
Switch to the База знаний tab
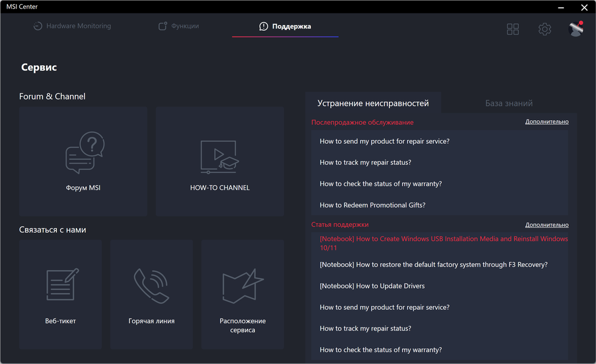509,103
